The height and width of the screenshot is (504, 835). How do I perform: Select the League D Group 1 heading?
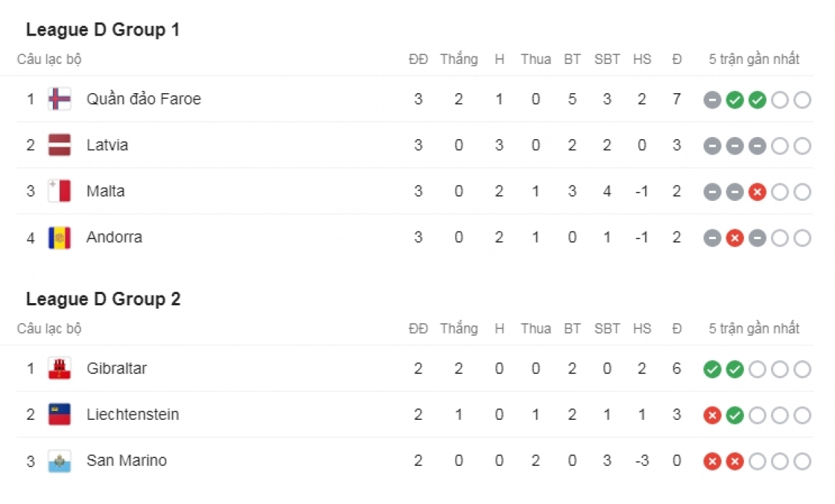click(103, 31)
